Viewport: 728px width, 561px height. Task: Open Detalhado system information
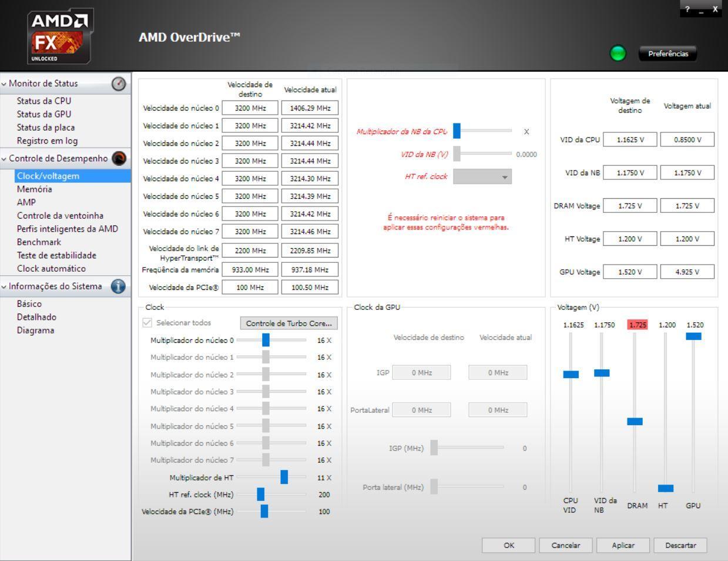(36, 317)
